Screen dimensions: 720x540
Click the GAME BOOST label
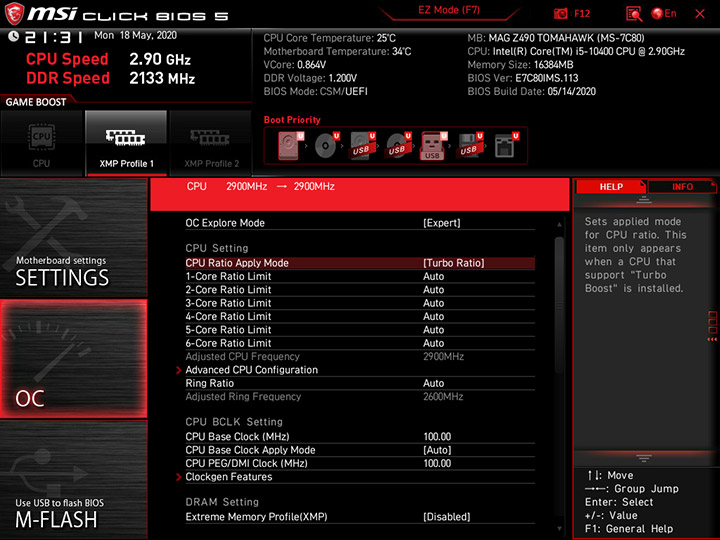coord(36,102)
